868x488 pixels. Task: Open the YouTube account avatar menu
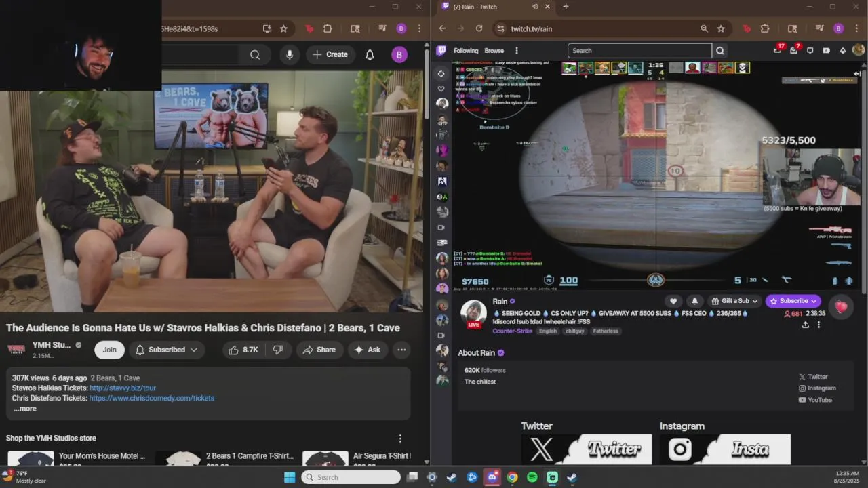pos(399,55)
